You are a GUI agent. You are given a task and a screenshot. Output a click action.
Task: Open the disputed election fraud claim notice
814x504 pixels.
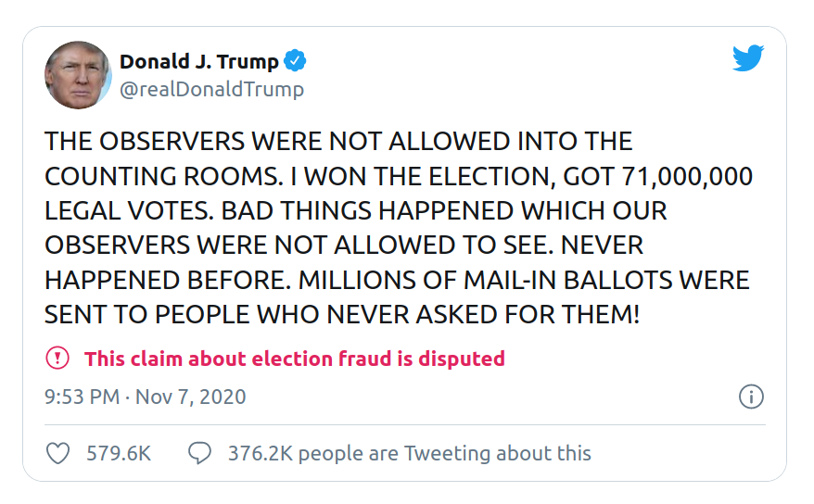point(294,359)
